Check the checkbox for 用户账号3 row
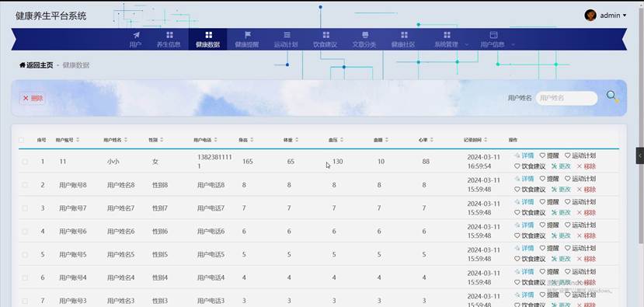This screenshot has width=644, height=307. tap(25, 301)
